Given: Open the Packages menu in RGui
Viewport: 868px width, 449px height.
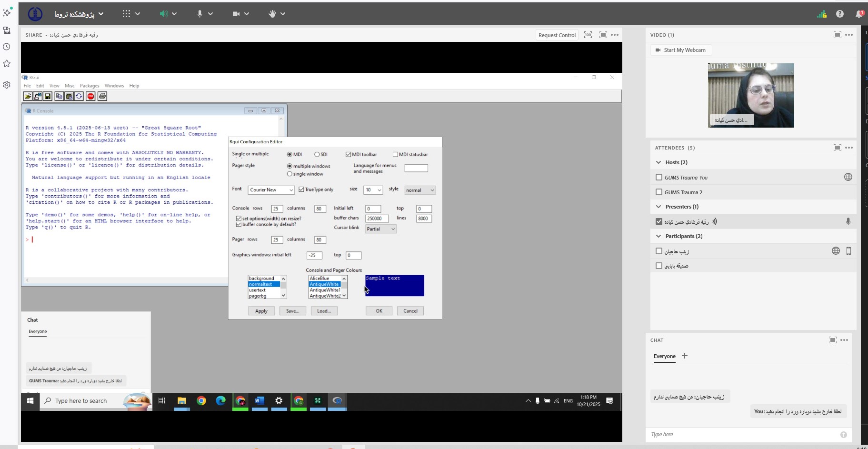Looking at the screenshot, I should pos(90,86).
